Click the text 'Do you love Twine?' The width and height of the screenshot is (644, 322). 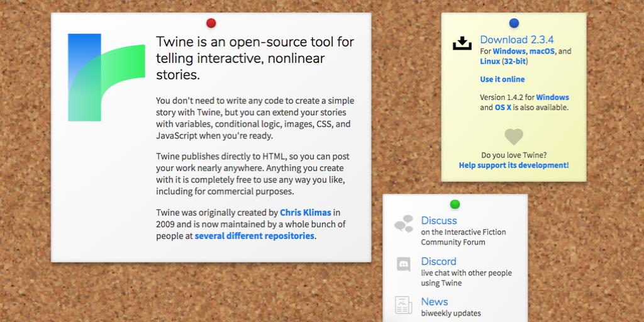pyautogui.click(x=514, y=155)
